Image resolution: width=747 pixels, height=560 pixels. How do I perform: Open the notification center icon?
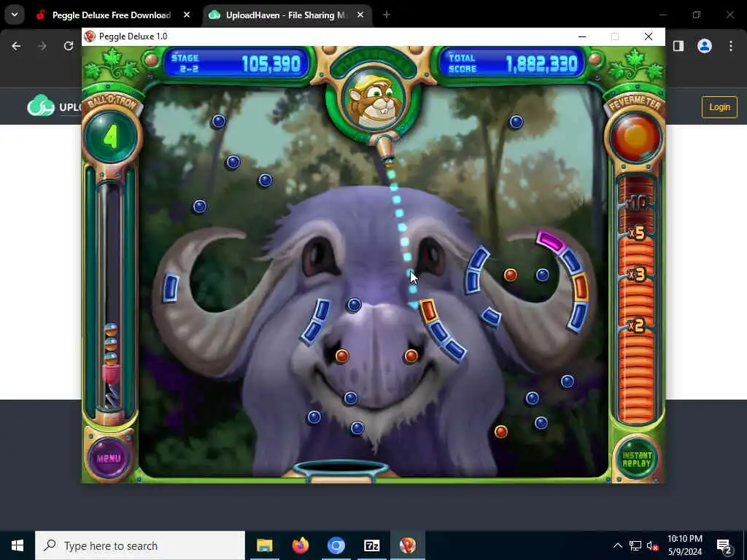coord(724,545)
